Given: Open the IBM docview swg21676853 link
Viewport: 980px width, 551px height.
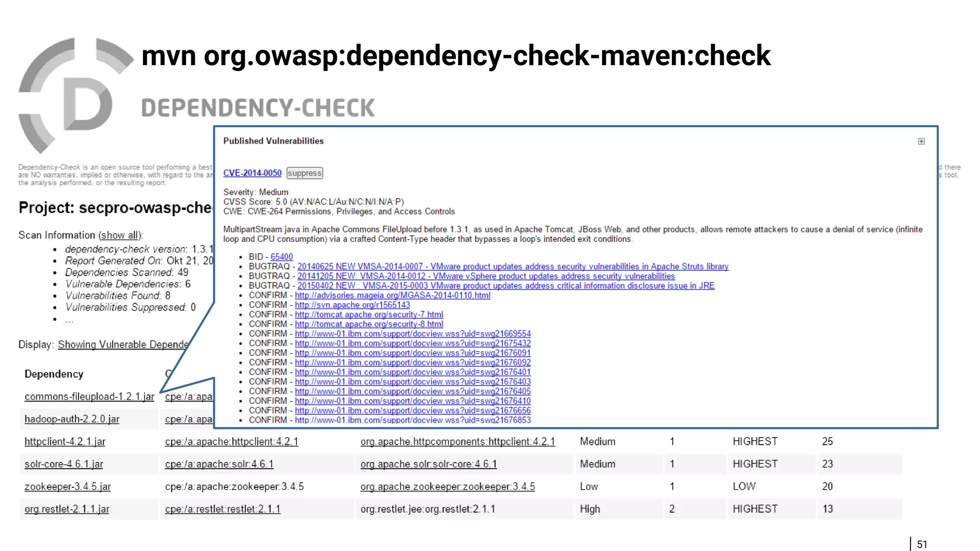Looking at the screenshot, I should pyautogui.click(x=413, y=419).
